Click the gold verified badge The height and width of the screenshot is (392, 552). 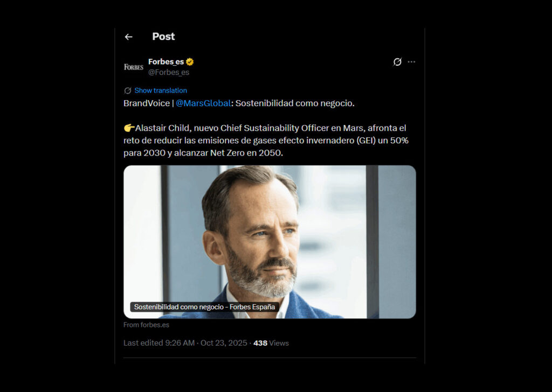[190, 62]
